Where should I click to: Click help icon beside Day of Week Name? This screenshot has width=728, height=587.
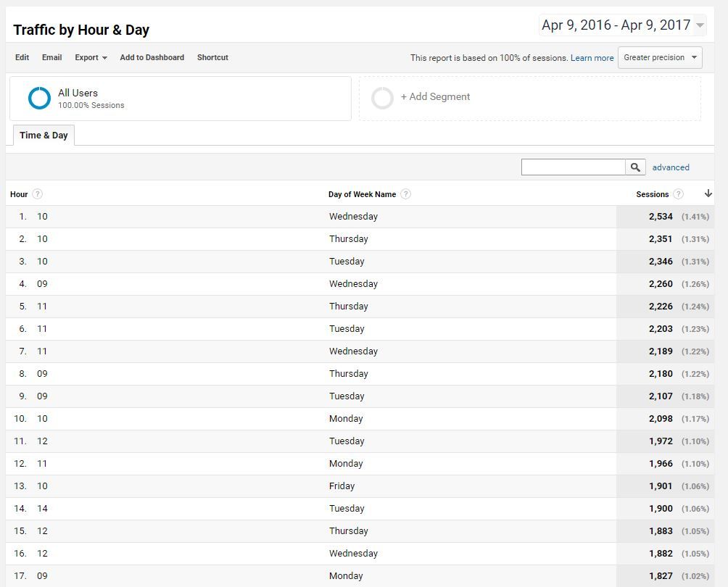[406, 194]
